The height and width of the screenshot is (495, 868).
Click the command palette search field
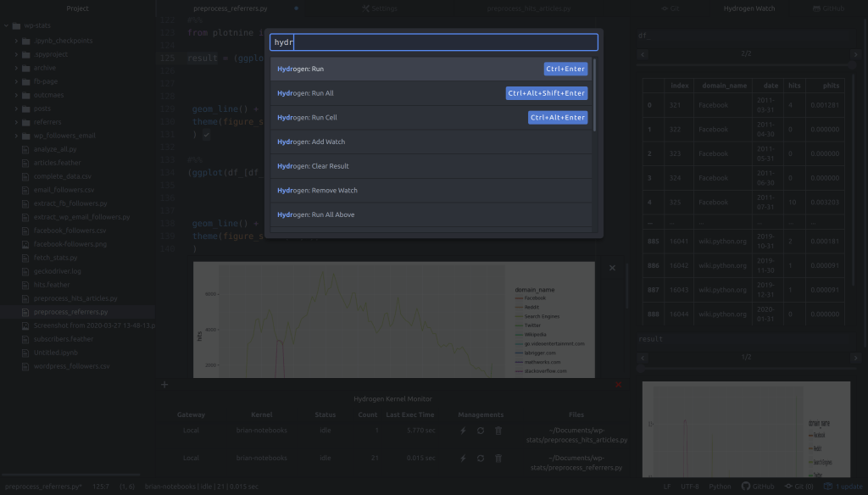tap(433, 42)
